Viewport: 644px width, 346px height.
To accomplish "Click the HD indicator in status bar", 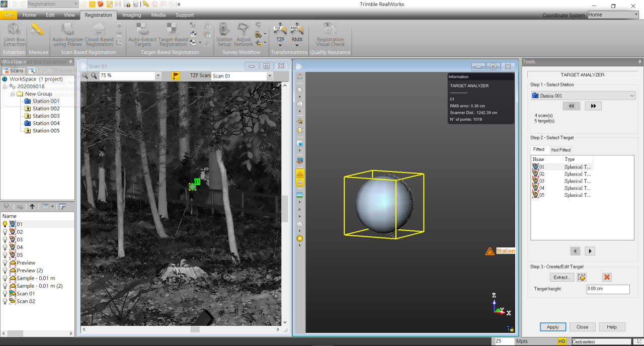I will click(562, 341).
